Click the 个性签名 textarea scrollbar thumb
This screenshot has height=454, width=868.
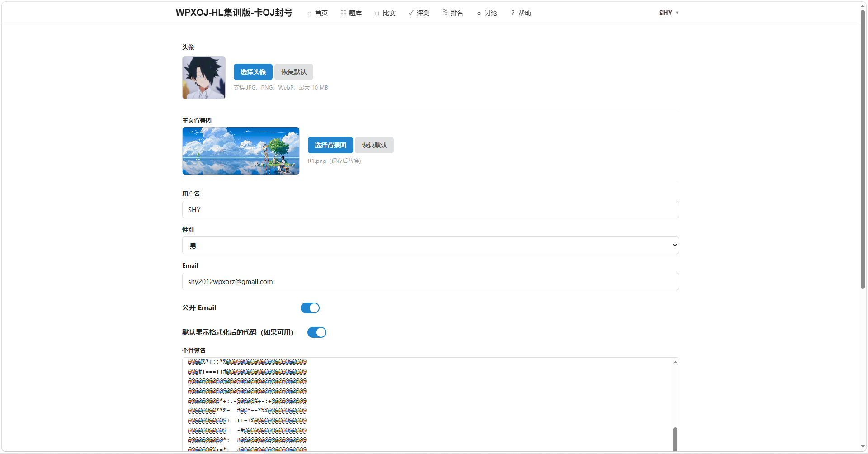pyautogui.click(x=675, y=439)
